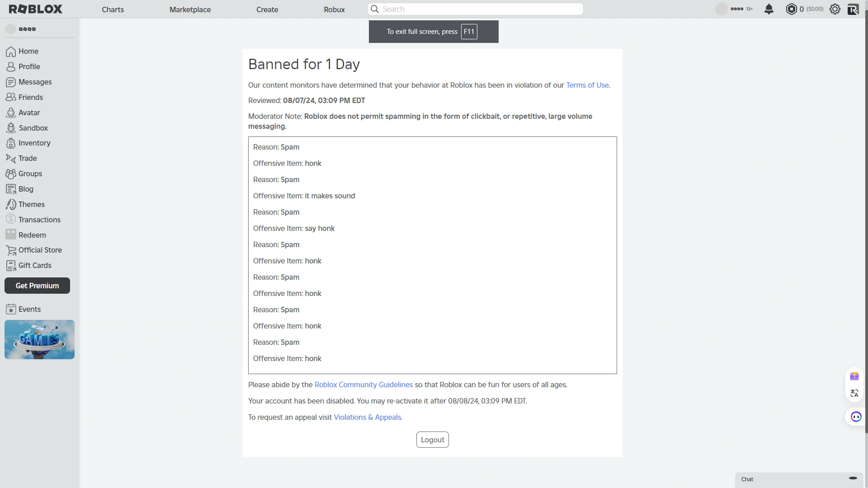Click the Logout button

coord(432,439)
